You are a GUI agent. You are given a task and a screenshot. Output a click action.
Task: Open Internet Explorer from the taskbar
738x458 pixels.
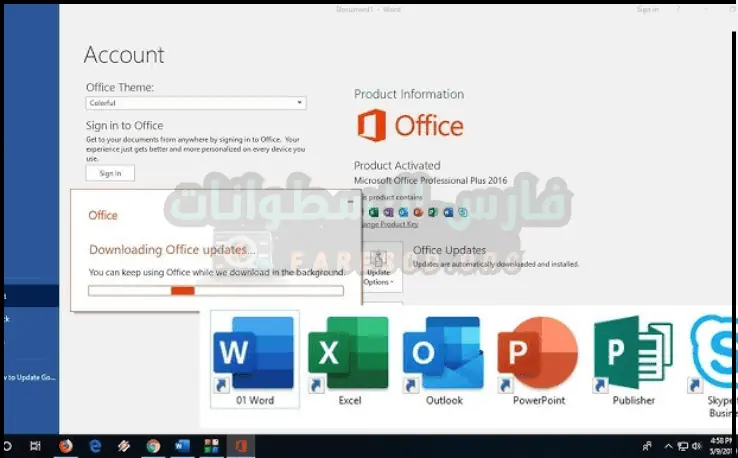[95, 445]
